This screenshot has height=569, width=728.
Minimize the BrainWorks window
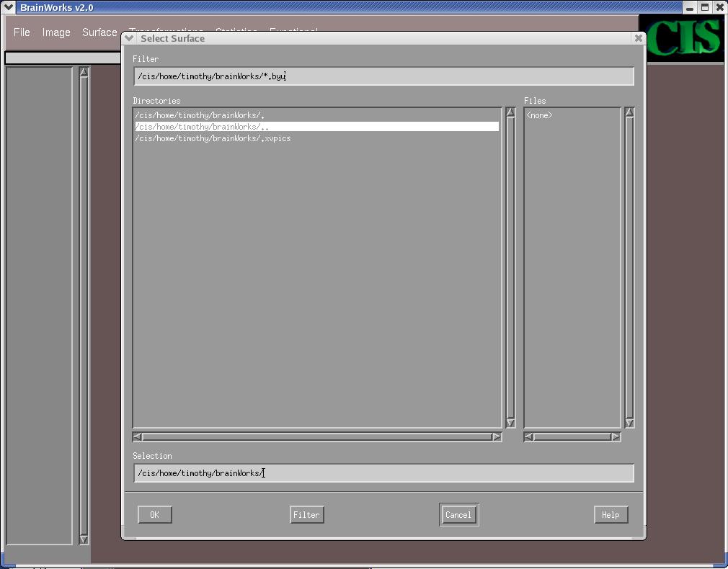click(x=690, y=7)
